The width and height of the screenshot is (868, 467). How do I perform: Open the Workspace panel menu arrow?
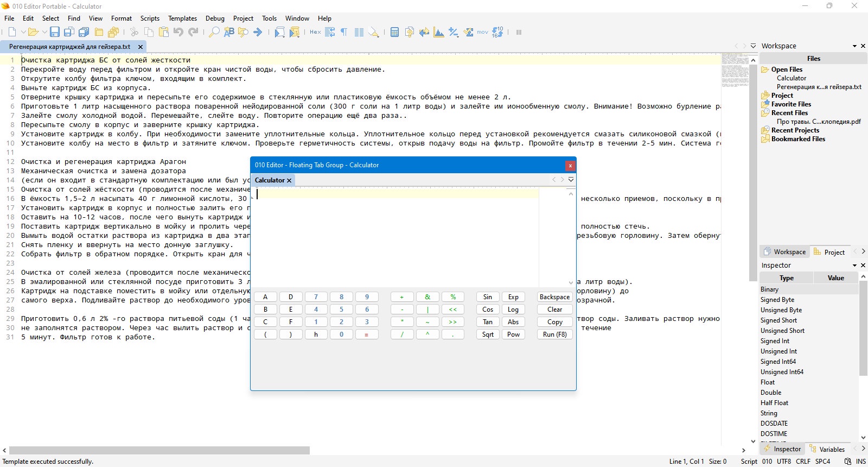tap(854, 46)
